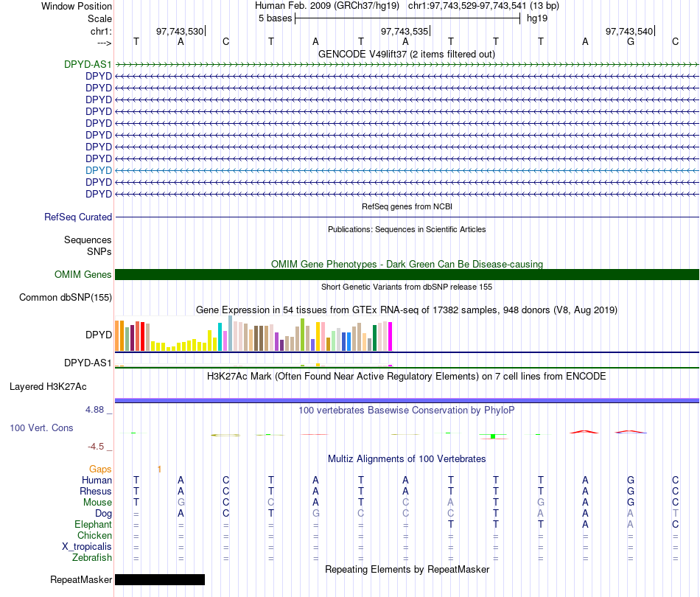This screenshot has height=597, width=700.
Task: Click the -4.5 lower axis value
Action: (x=96, y=447)
